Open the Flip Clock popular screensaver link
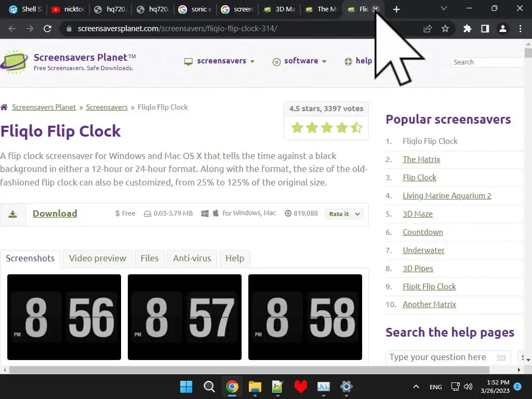The width and height of the screenshot is (532, 399). 419,178
